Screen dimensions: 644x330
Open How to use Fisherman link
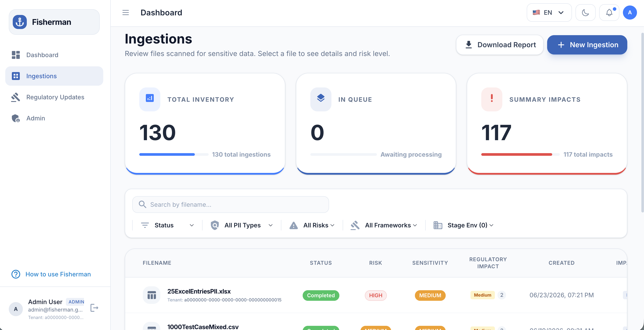pyautogui.click(x=58, y=274)
